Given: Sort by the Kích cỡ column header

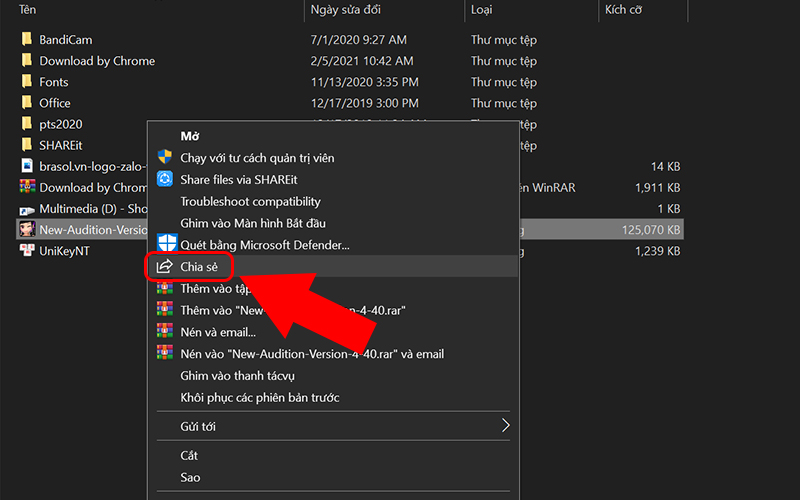Looking at the screenshot, I should click(x=623, y=9).
